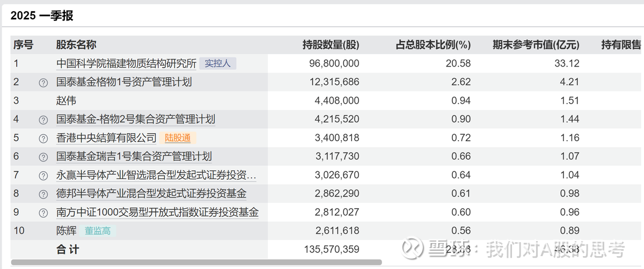Click percentage value 0.66

click(460, 157)
